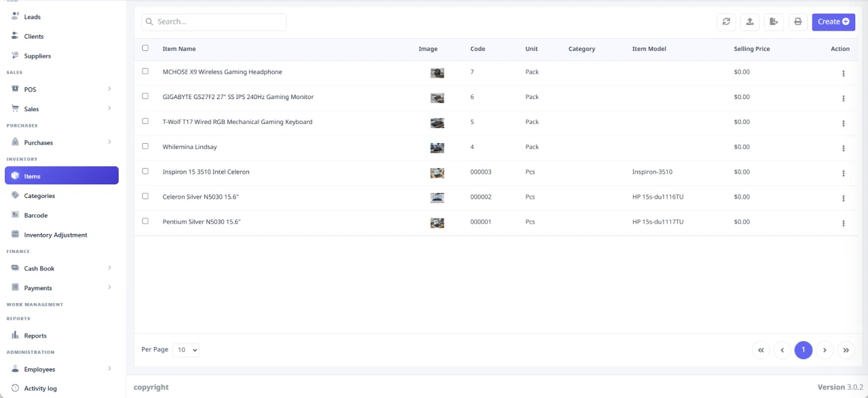
Task: Open action menu for GIGABYTE GS27F2 monitor
Action: point(844,98)
